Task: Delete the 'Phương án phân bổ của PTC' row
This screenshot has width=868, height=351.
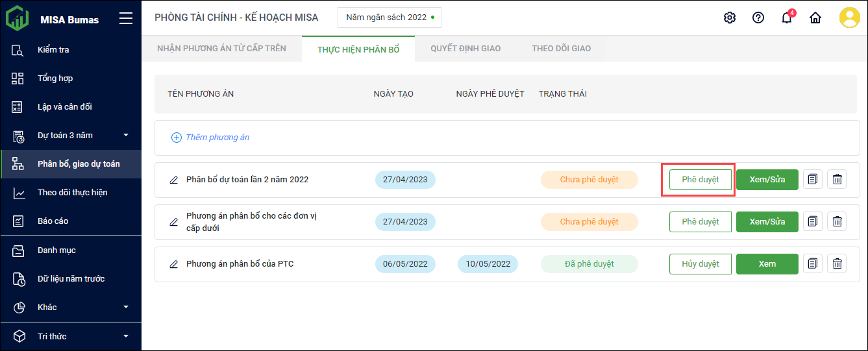Action: [837, 264]
